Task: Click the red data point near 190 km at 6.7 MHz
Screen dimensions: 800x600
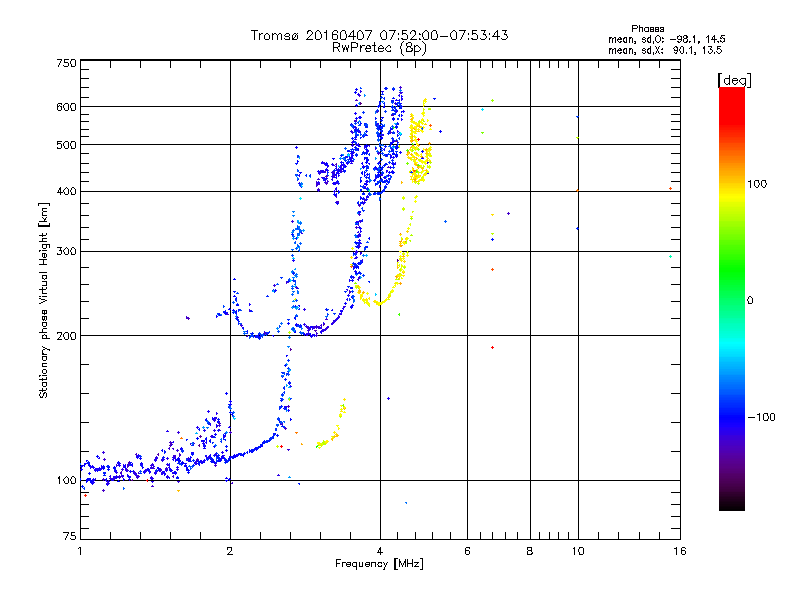Action: [x=492, y=347]
